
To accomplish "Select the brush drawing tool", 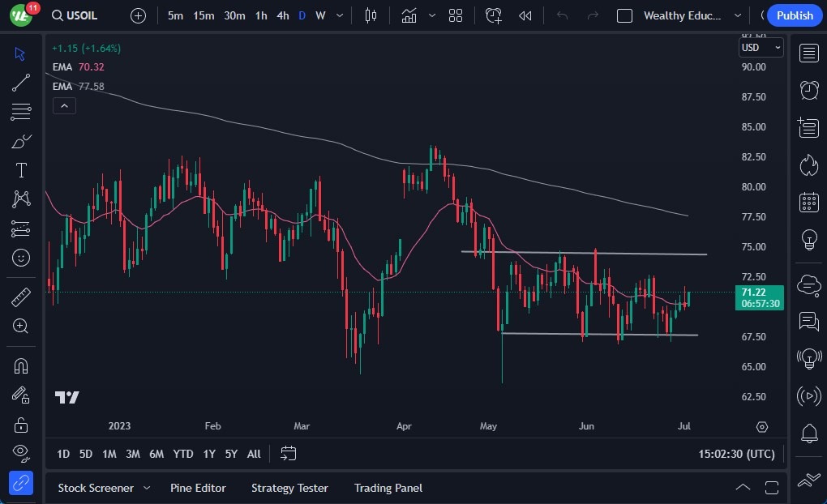I will click(21, 141).
